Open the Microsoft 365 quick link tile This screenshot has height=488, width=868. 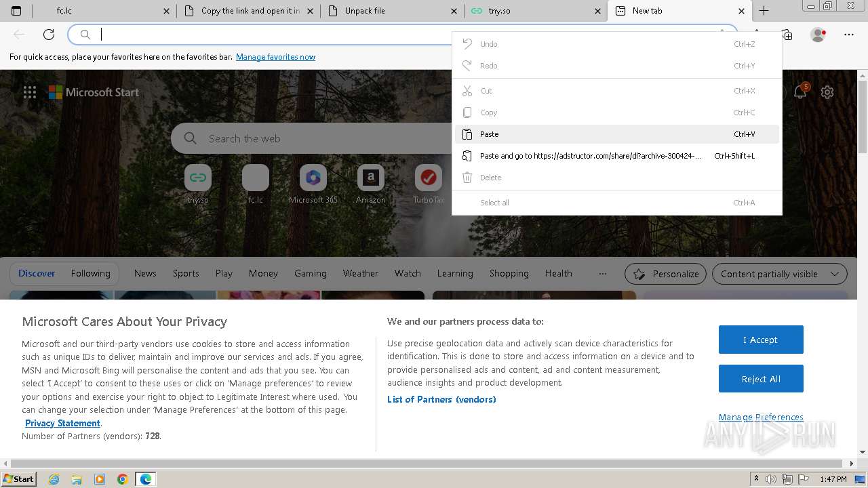(313, 184)
